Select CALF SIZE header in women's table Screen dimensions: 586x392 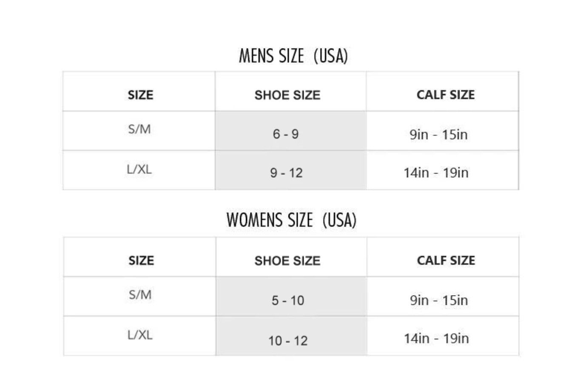tap(446, 260)
